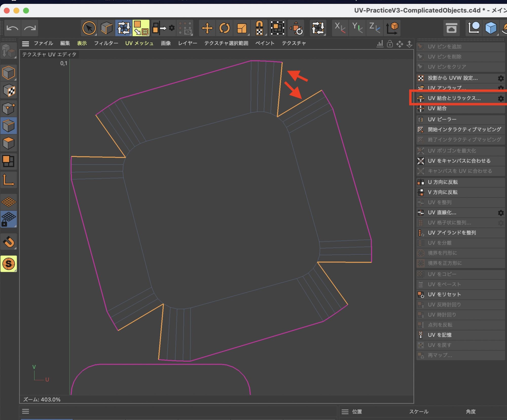
Task: Toggle the Z axis lock
Action: pos(374,27)
